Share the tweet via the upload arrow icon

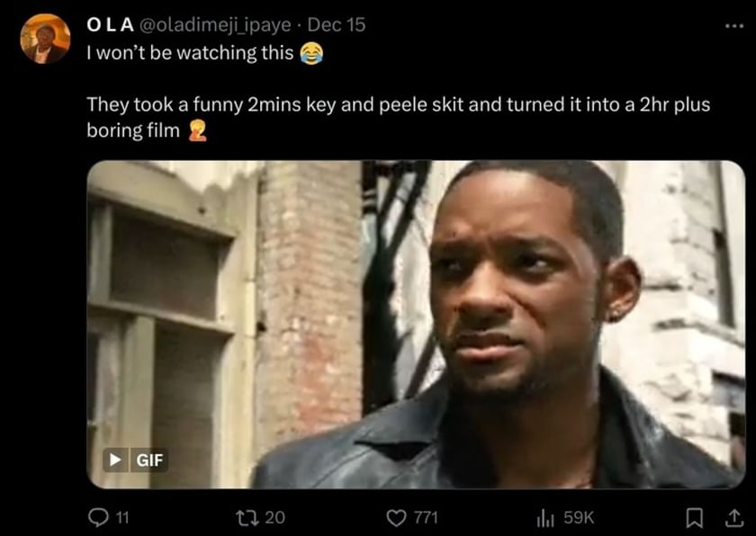point(733,517)
